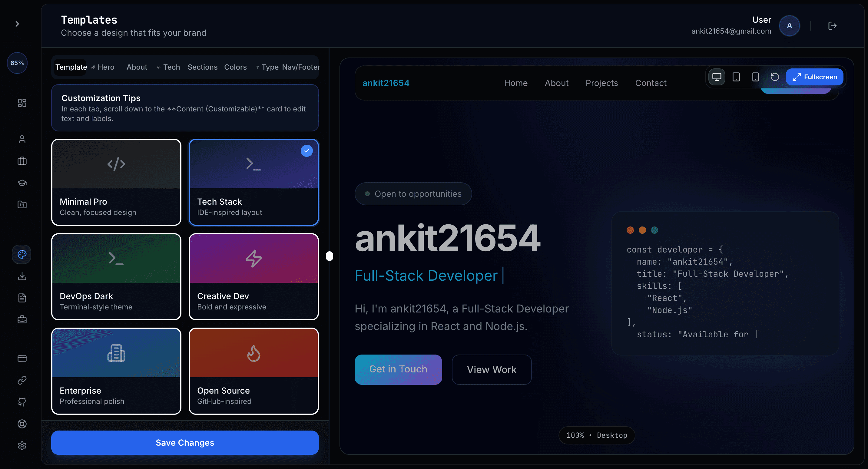Click the 'const developer = {' code line
Viewport: 868px width, 469px height.
tap(675, 249)
